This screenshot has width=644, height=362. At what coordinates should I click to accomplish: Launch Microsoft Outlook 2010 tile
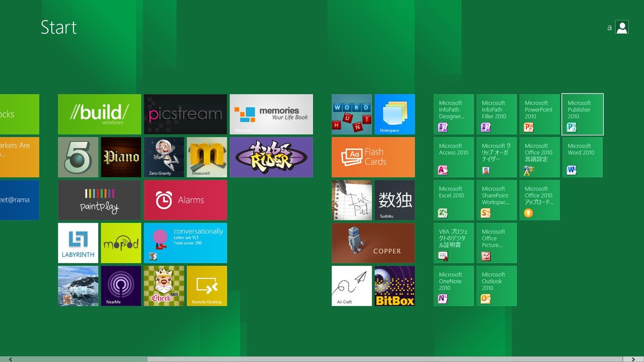tap(497, 286)
